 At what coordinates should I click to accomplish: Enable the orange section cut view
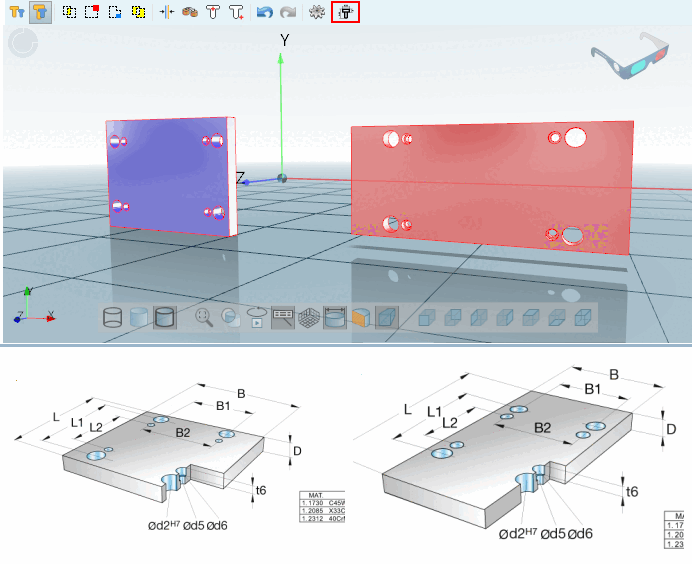click(x=361, y=317)
